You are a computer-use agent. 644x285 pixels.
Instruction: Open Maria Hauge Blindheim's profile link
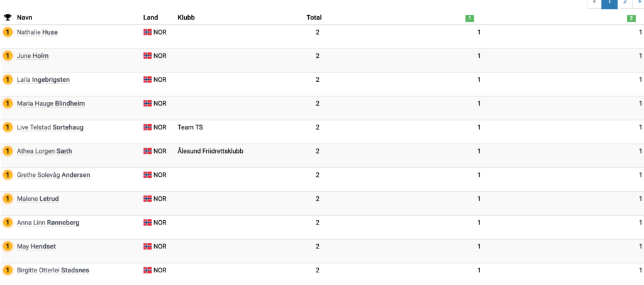point(51,103)
